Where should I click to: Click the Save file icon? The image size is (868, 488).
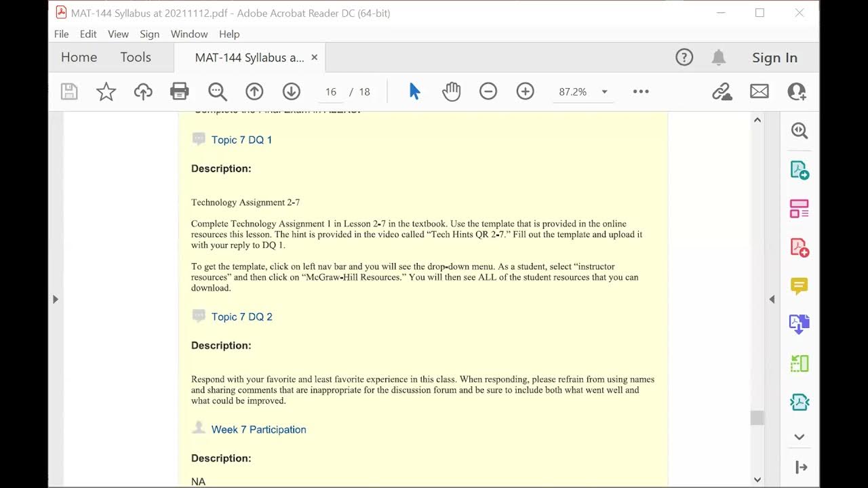pos(69,91)
